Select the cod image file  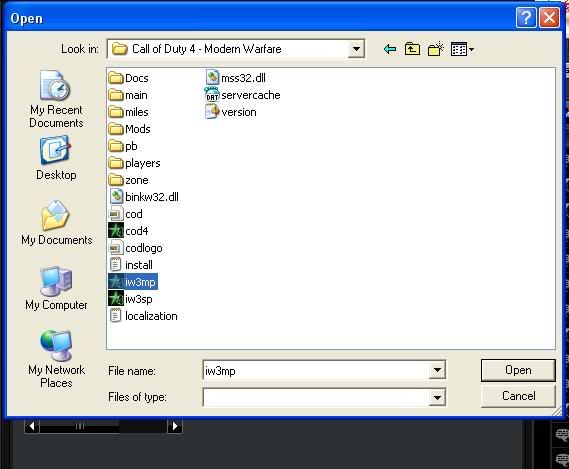coord(126,214)
